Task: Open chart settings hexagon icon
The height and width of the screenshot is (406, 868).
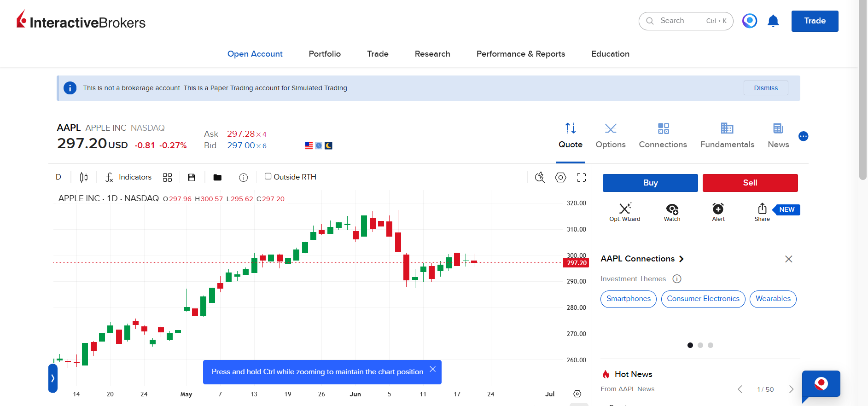Action: click(560, 177)
